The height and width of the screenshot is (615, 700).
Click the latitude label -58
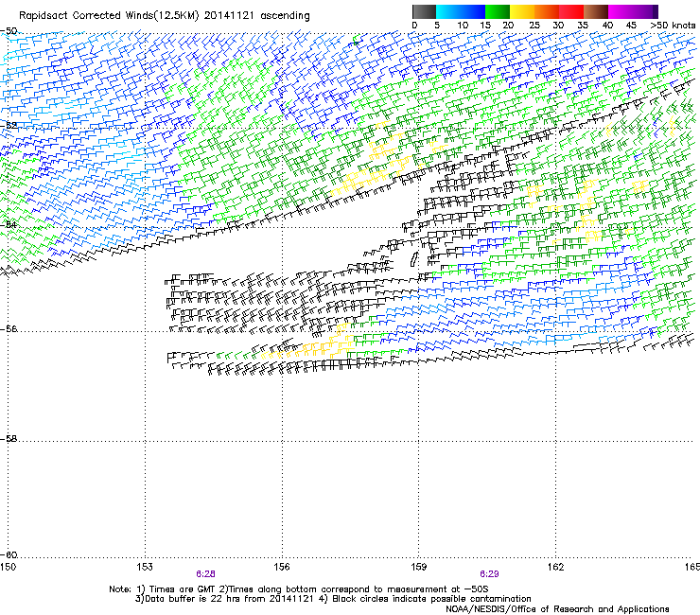(9, 439)
